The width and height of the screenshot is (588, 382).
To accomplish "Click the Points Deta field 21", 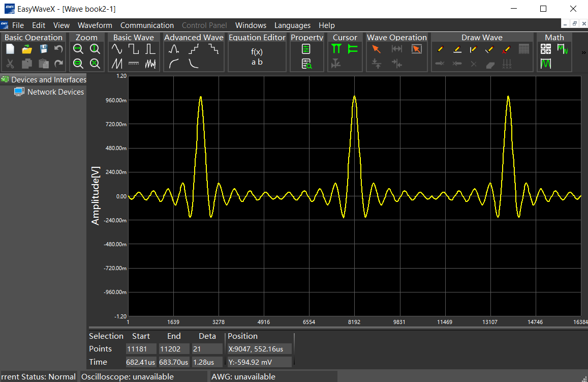I will 207,349.
